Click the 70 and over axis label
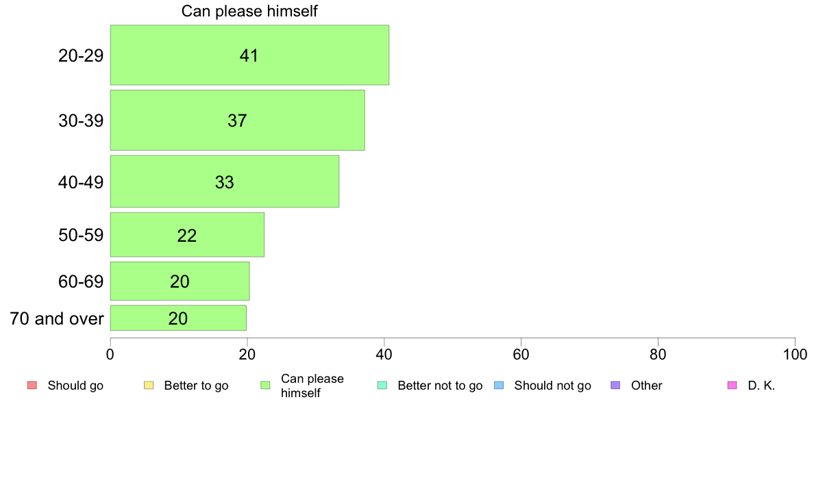This screenshot has height=504, width=814. [57, 318]
